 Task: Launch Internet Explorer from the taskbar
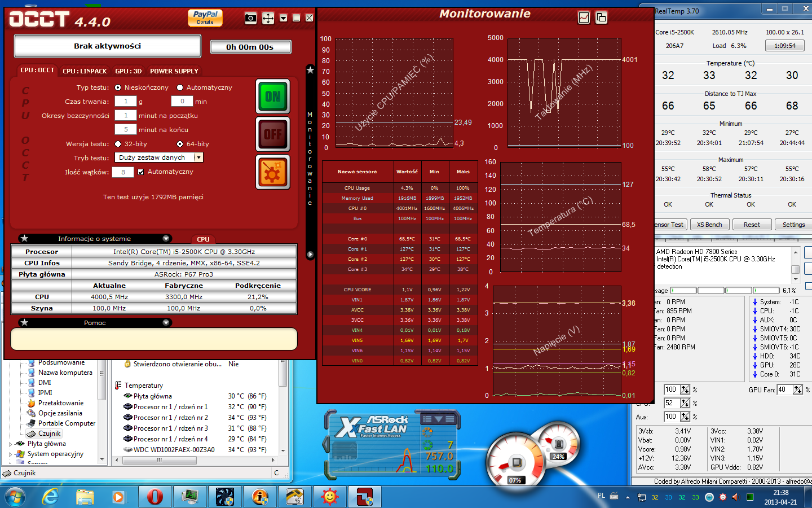51,497
